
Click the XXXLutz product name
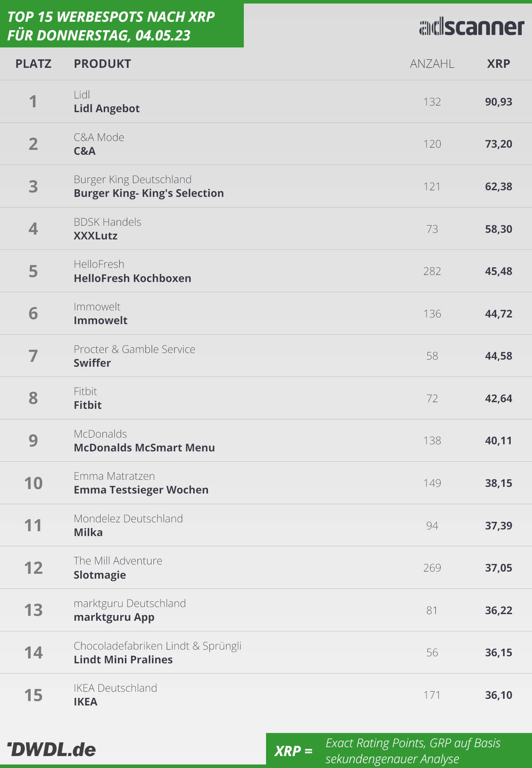[x=95, y=236]
